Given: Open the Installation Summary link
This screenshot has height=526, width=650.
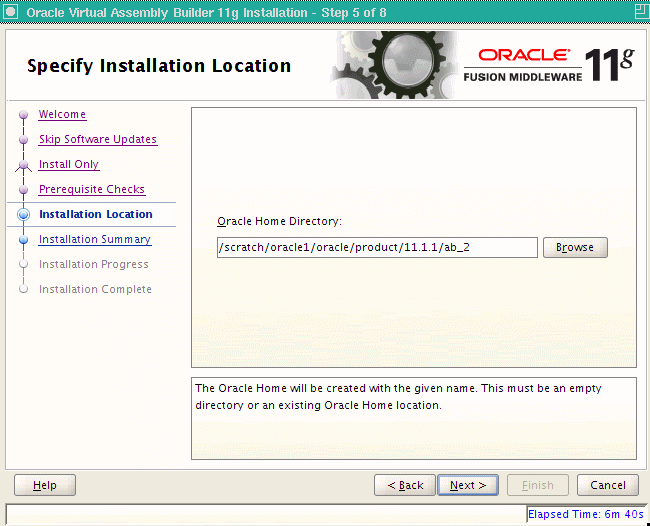Looking at the screenshot, I should (x=95, y=239).
